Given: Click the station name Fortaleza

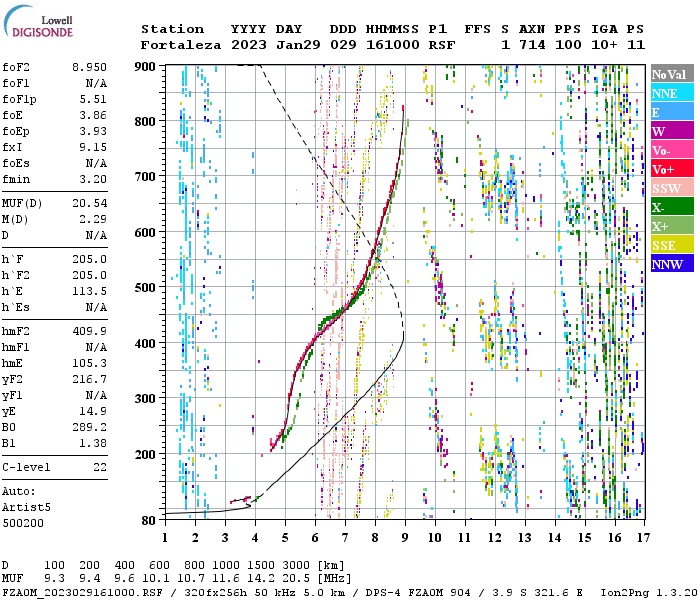Looking at the screenshot, I should coord(181,45).
